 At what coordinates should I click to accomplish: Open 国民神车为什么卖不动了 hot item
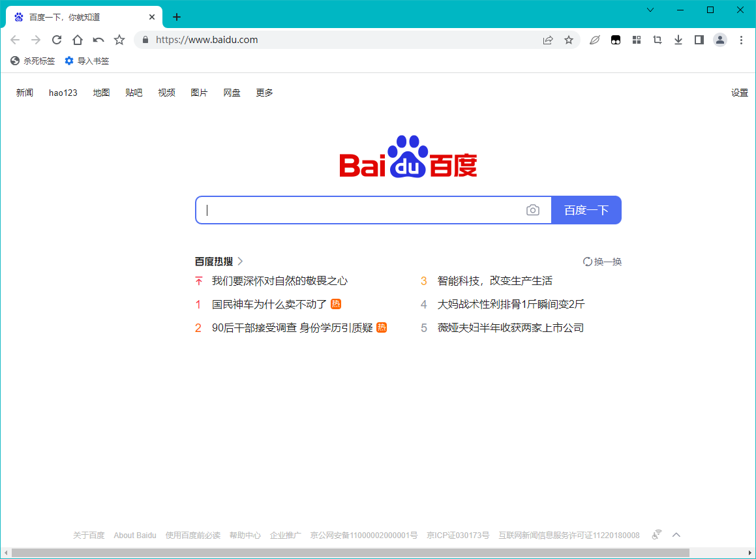(x=269, y=305)
